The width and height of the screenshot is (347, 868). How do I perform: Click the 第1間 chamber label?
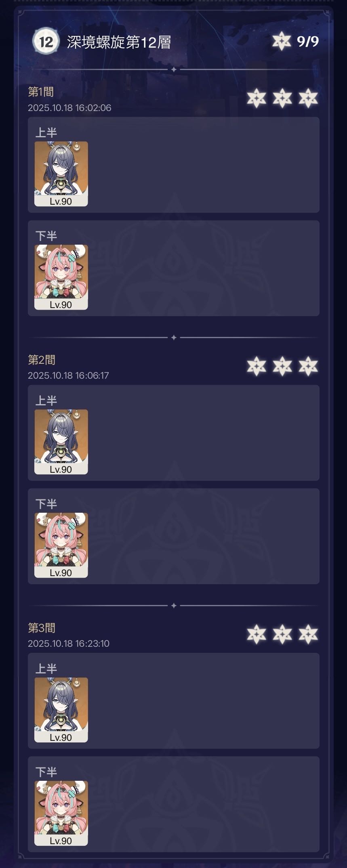pyautogui.click(x=41, y=92)
